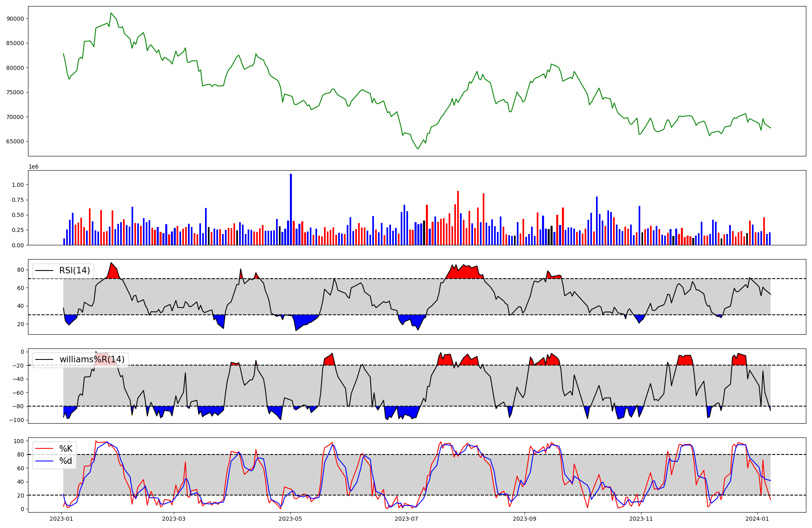812x528 pixels.
Task: Click the tallest red volume bar
Action: coord(458,218)
